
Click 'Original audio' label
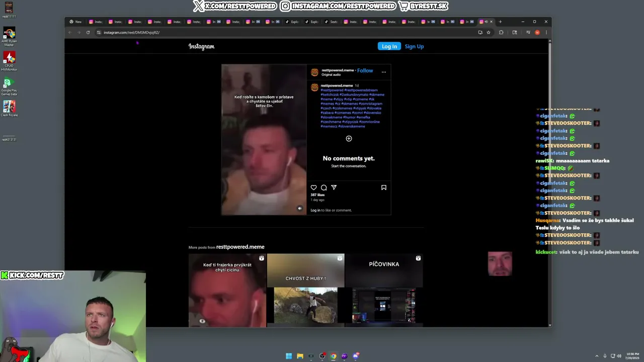pos(331,75)
